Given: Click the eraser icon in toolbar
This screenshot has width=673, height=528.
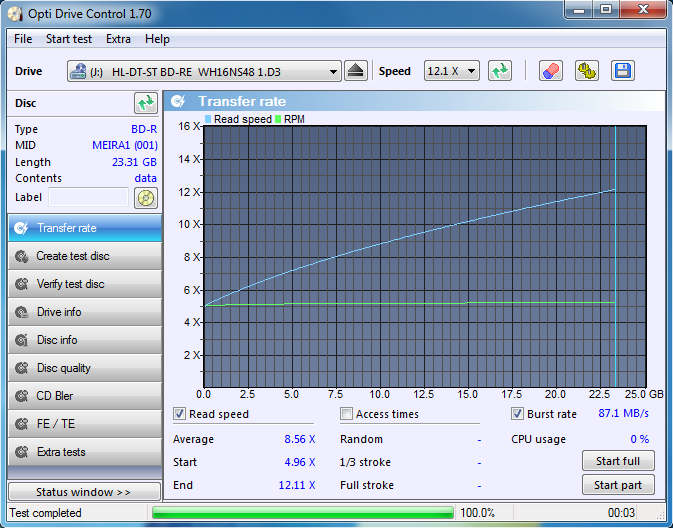Looking at the screenshot, I should tap(551, 71).
